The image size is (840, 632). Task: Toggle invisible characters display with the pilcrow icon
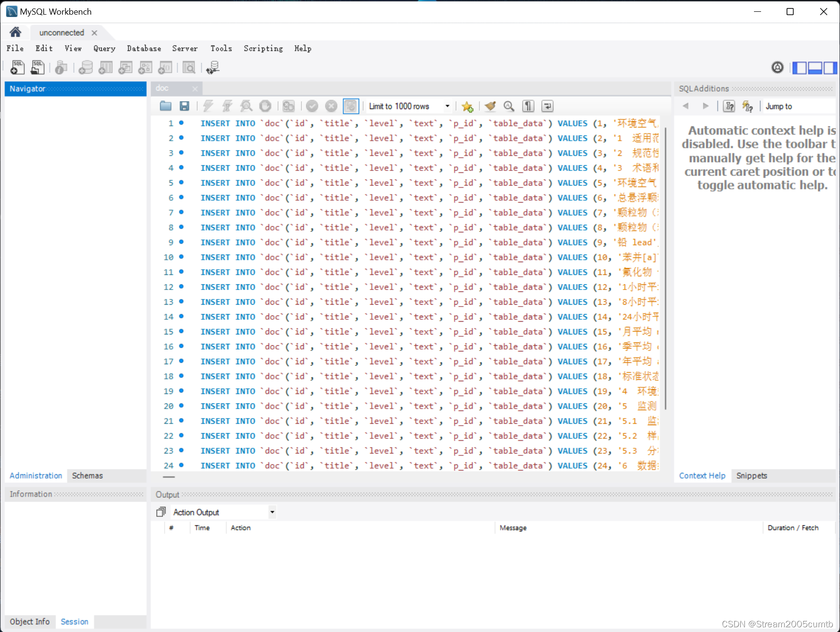528,106
